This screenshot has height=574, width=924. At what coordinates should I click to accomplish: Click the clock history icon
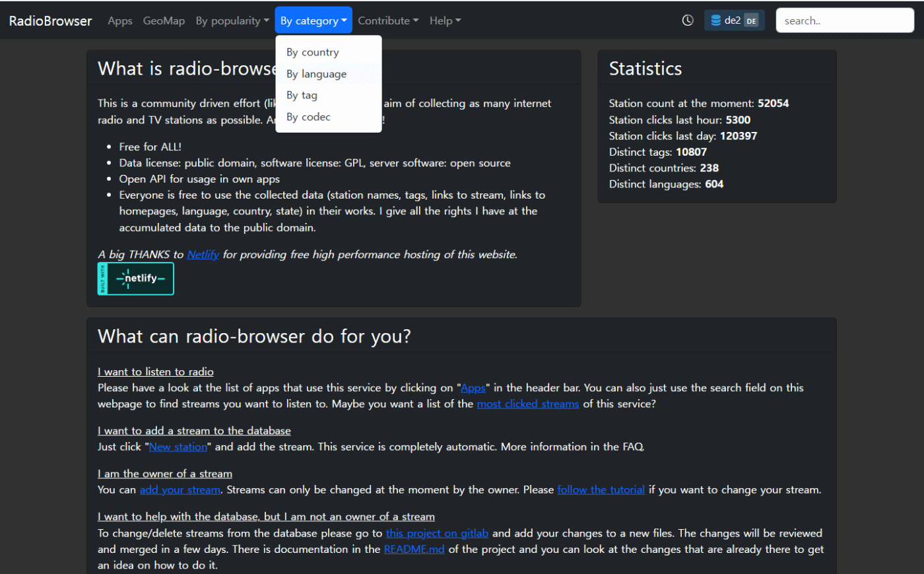tap(688, 20)
